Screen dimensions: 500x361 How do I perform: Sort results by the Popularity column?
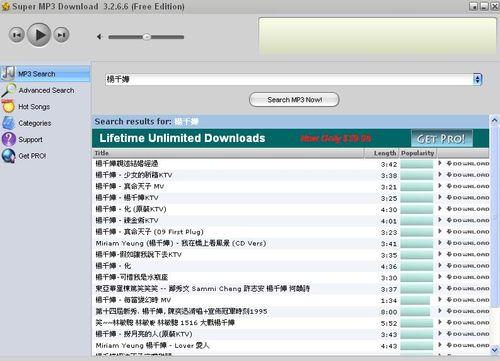tap(418, 153)
